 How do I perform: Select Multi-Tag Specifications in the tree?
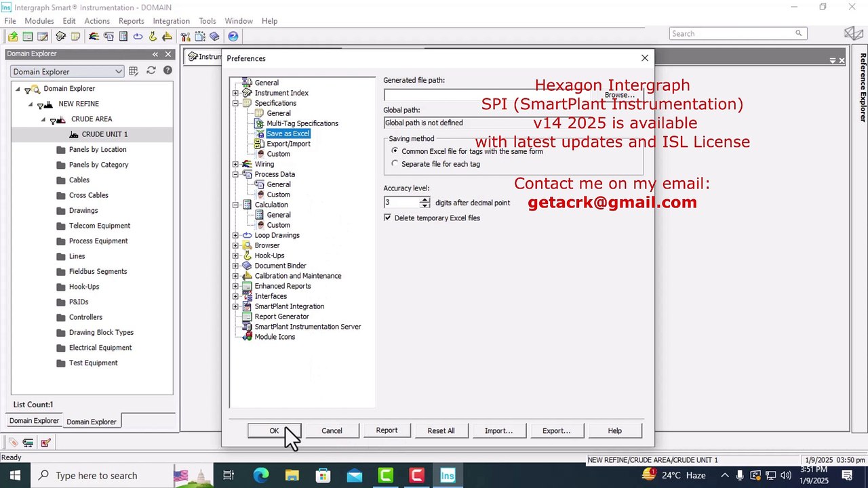[302, 123]
